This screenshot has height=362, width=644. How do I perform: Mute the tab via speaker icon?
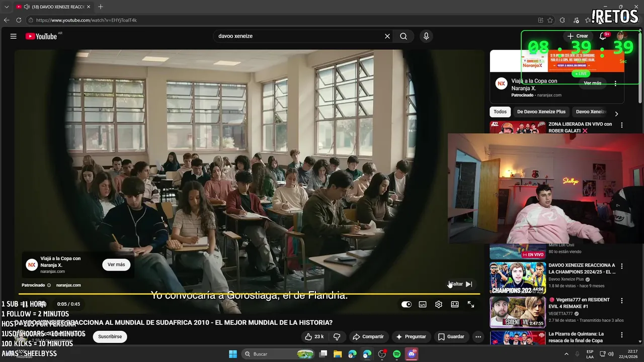(x=26, y=7)
